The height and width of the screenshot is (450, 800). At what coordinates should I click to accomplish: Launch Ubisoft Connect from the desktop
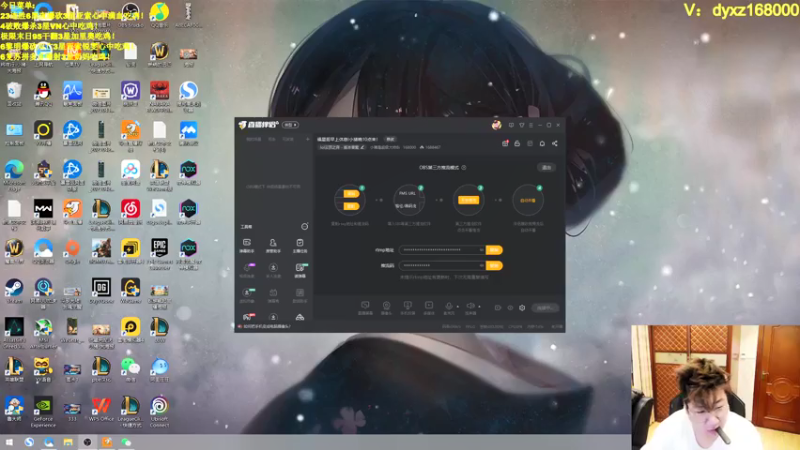[160, 412]
